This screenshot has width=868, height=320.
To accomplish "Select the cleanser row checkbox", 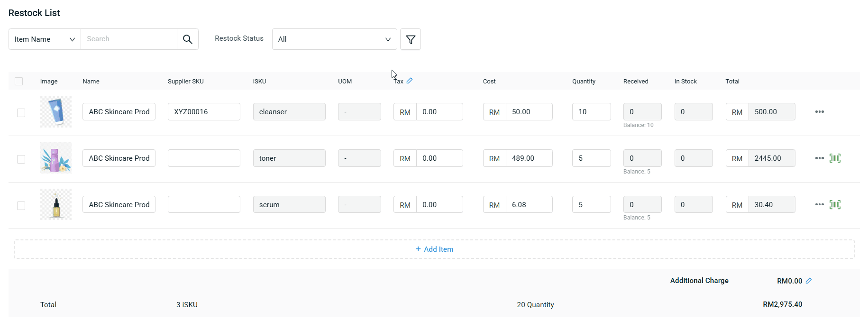I will click(x=21, y=113).
